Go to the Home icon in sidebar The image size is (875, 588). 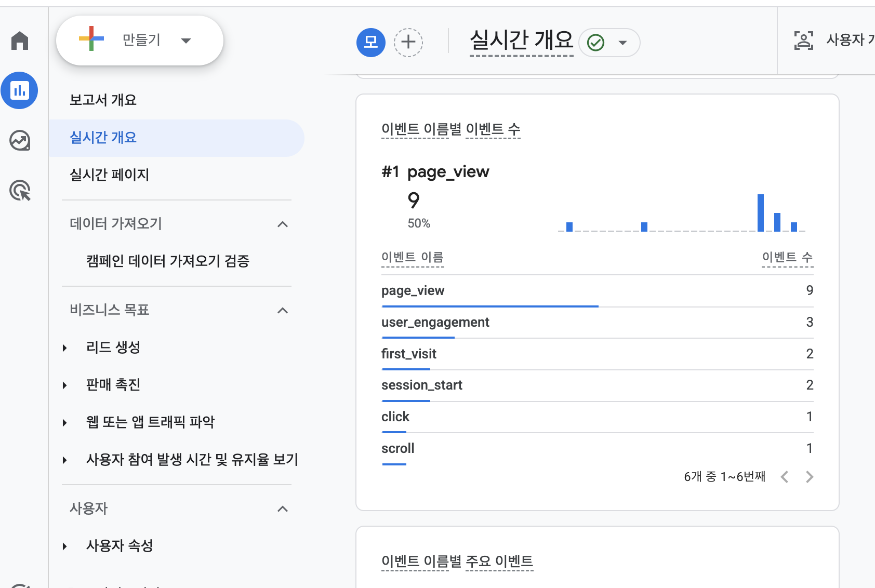click(20, 41)
